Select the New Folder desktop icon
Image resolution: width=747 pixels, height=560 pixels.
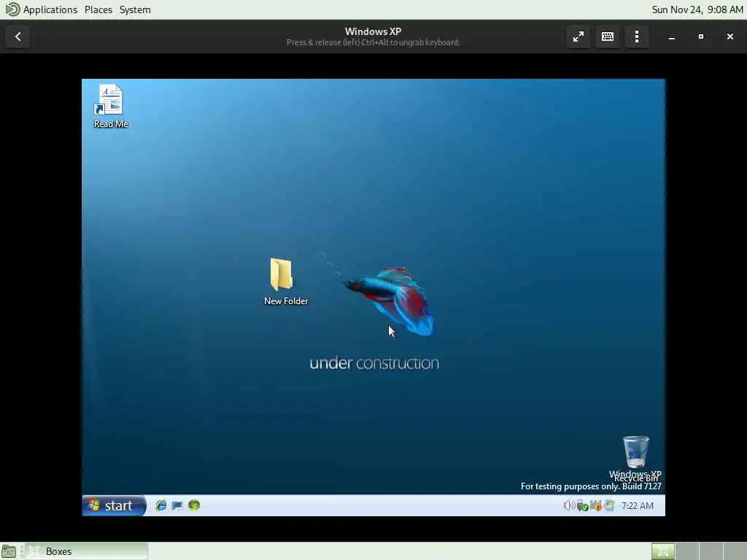point(286,281)
